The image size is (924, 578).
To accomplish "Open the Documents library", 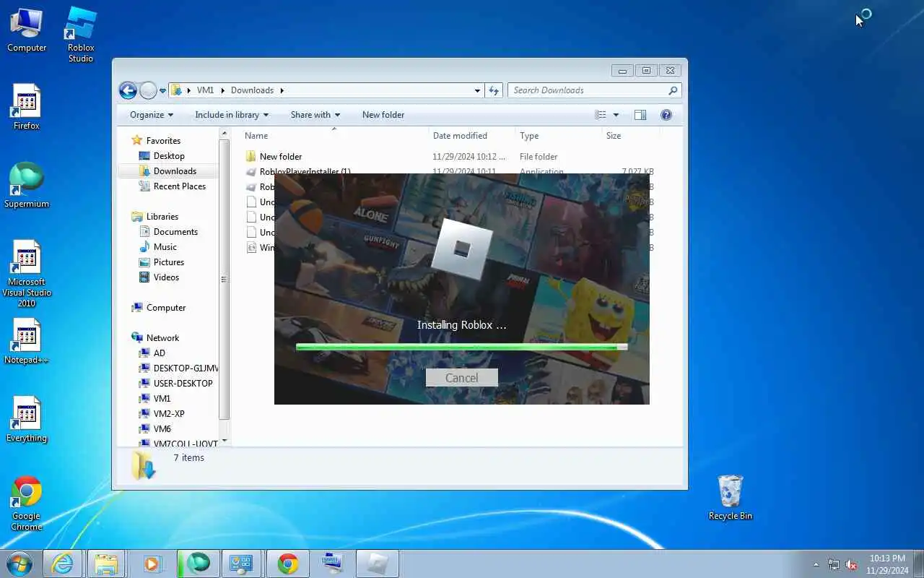I will coord(175,232).
